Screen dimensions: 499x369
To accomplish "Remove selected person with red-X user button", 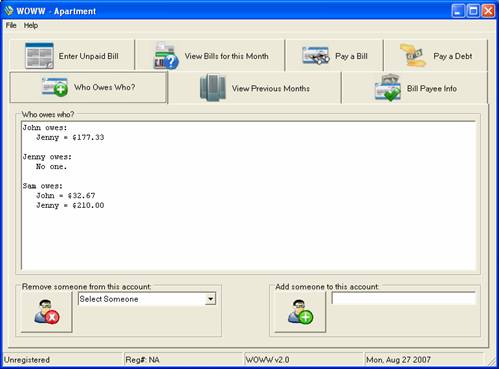I will (x=47, y=312).
